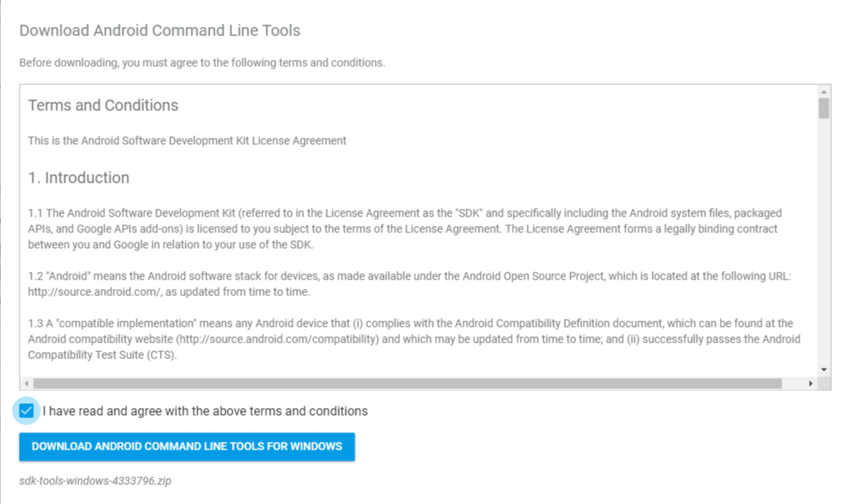Image resolution: width=850 pixels, height=504 pixels.
Task: Grab the vertical scrollbar thumb
Action: point(824,108)
